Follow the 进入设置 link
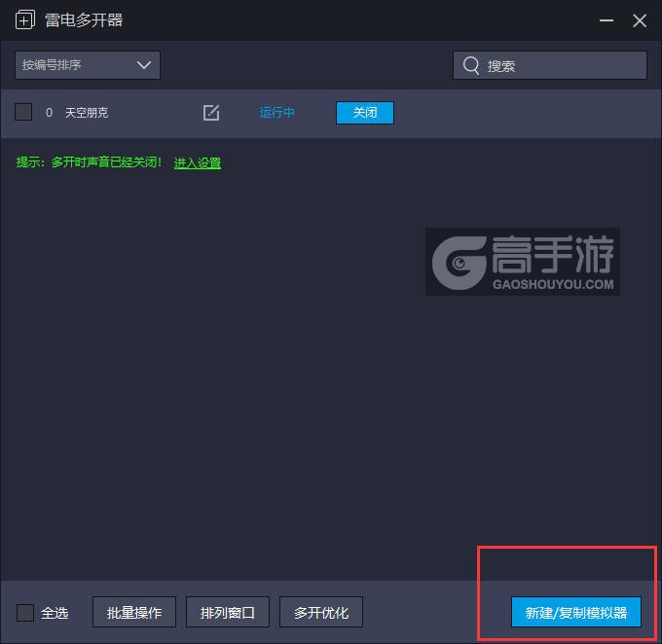The width and height of the screenshot is (662, 644). [x=198, y=162]
